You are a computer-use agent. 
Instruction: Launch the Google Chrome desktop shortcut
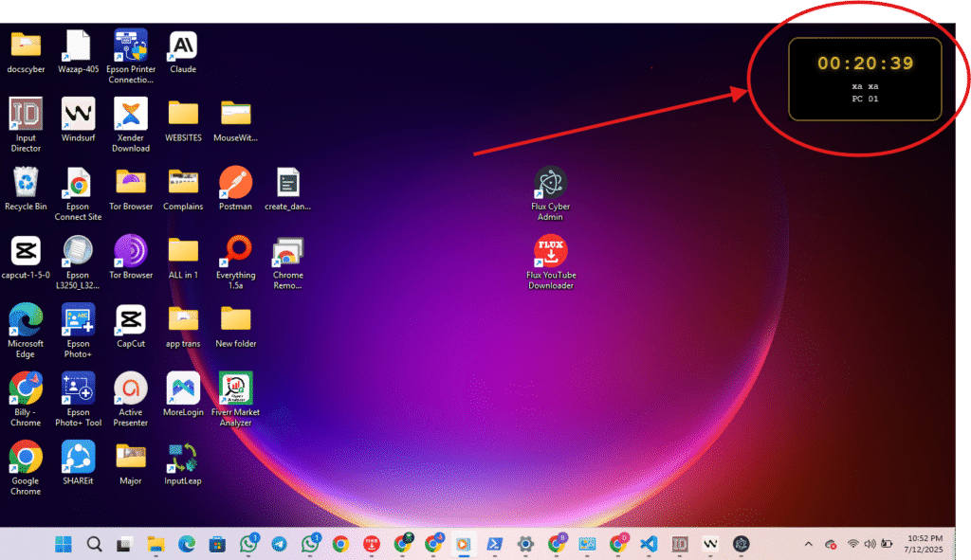click(26, 458)
